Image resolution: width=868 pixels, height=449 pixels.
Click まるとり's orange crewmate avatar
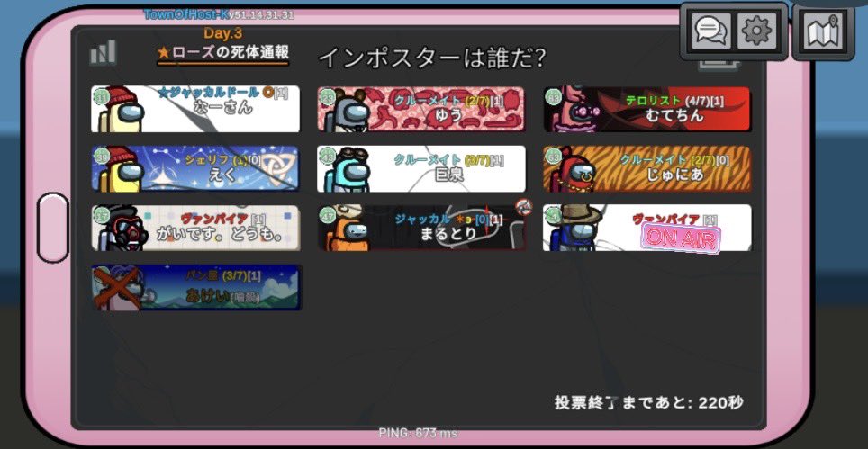click(x=347, y=229)
